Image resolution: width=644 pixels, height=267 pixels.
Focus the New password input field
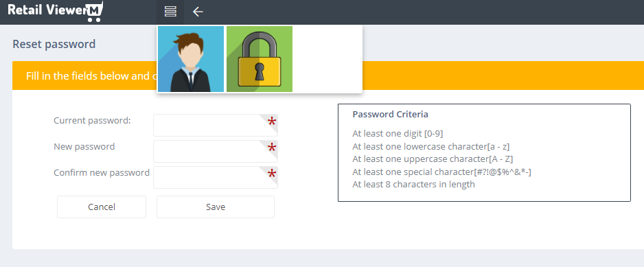[x=216, y=152]
